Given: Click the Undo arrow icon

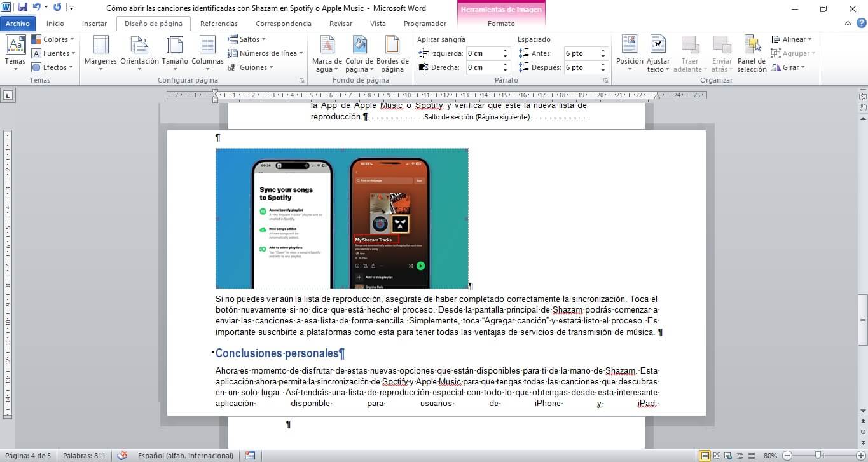Looking at the screenshot, I should tap(36, 8).
